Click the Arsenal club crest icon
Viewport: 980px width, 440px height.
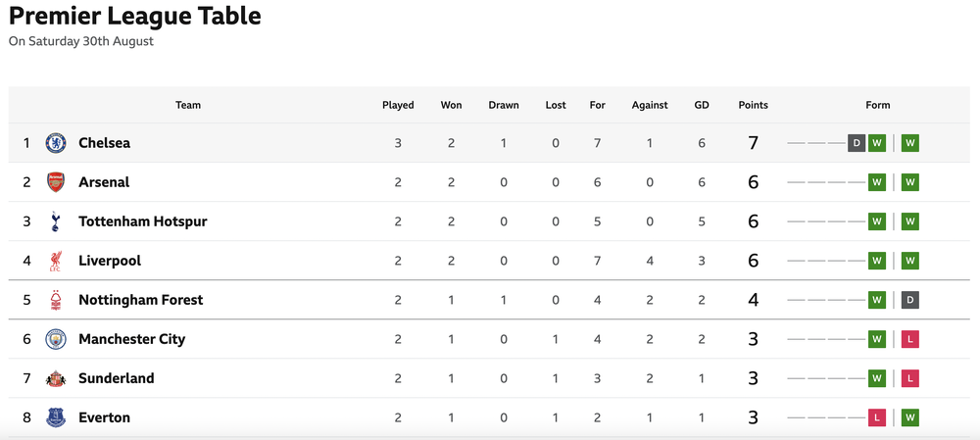(56, 182)
